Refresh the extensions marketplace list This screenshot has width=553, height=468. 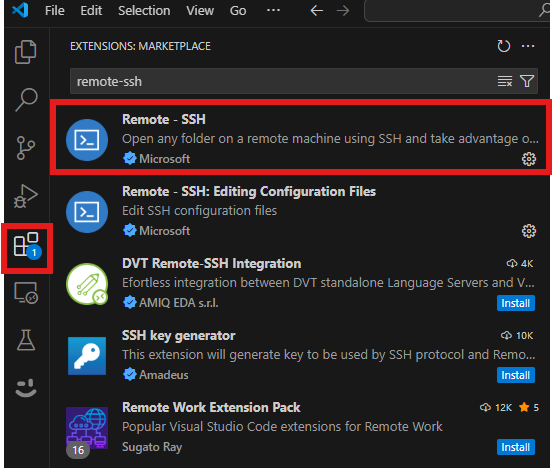pyautogui.click(x=503, y=46)
